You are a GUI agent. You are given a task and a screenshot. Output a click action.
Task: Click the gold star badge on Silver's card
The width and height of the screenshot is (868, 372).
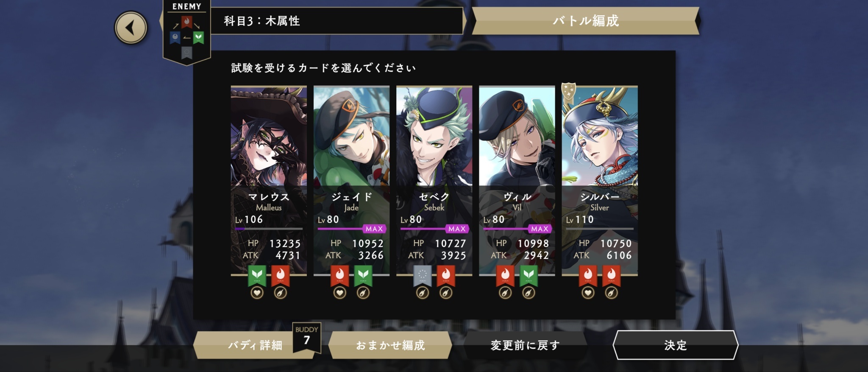tap(568, 92)
